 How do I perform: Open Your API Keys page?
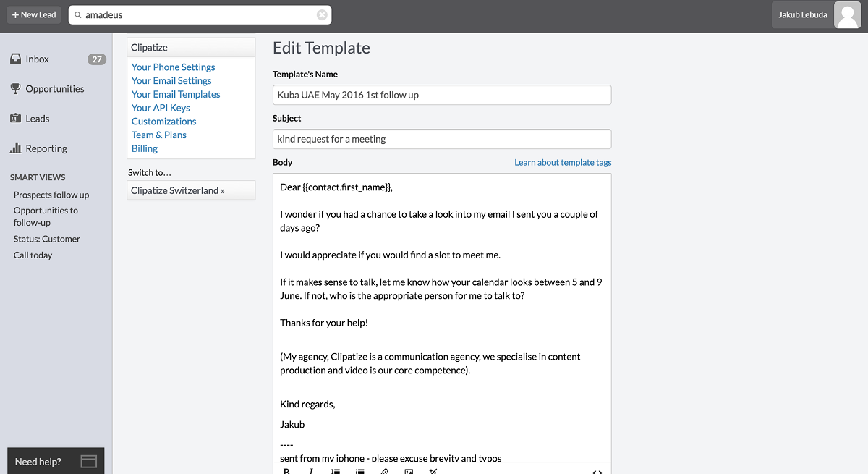point(161,108)
